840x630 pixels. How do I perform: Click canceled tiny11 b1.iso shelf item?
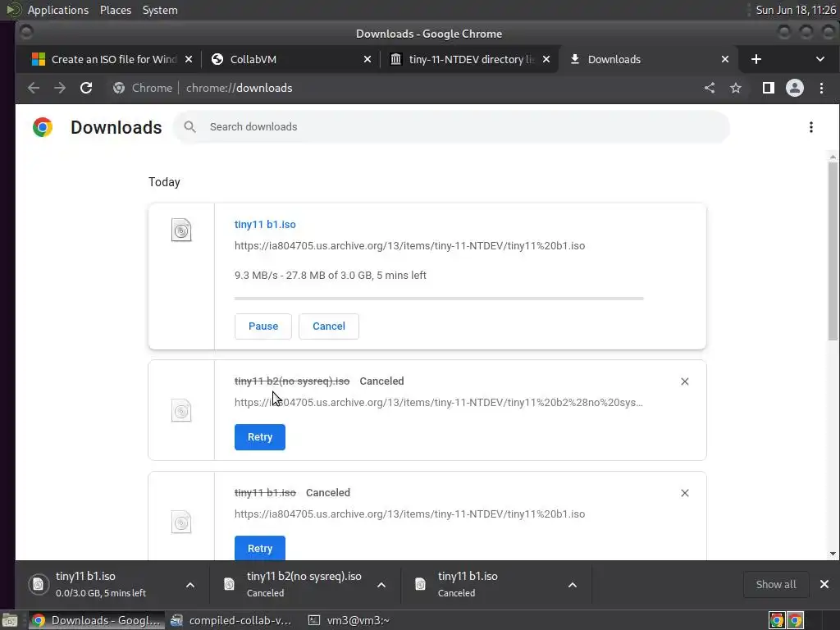(485, 584)
